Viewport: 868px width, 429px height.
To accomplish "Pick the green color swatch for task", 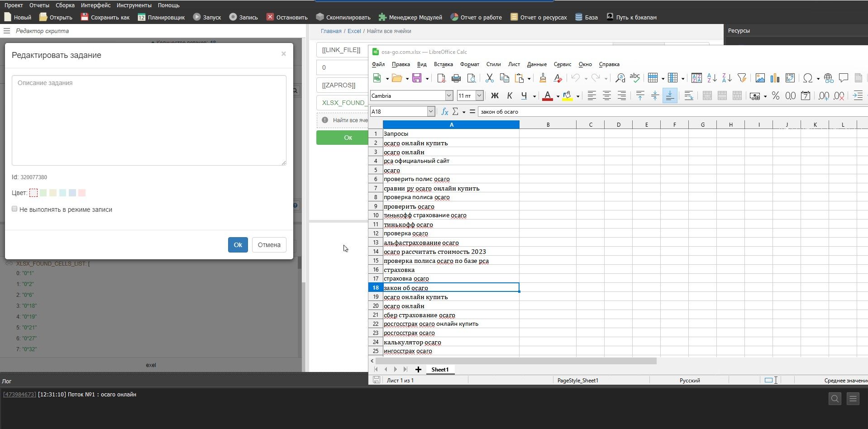I will 43,193.
